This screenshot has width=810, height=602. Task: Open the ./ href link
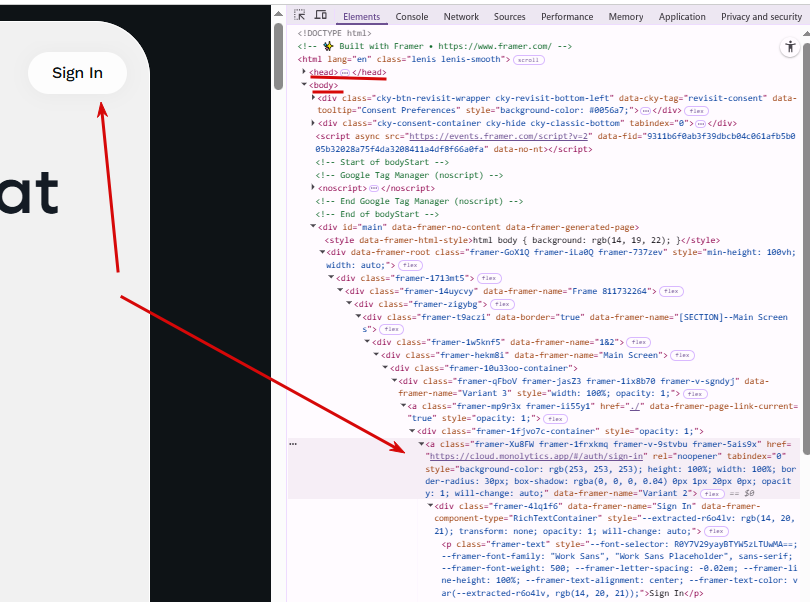[635, 406]
